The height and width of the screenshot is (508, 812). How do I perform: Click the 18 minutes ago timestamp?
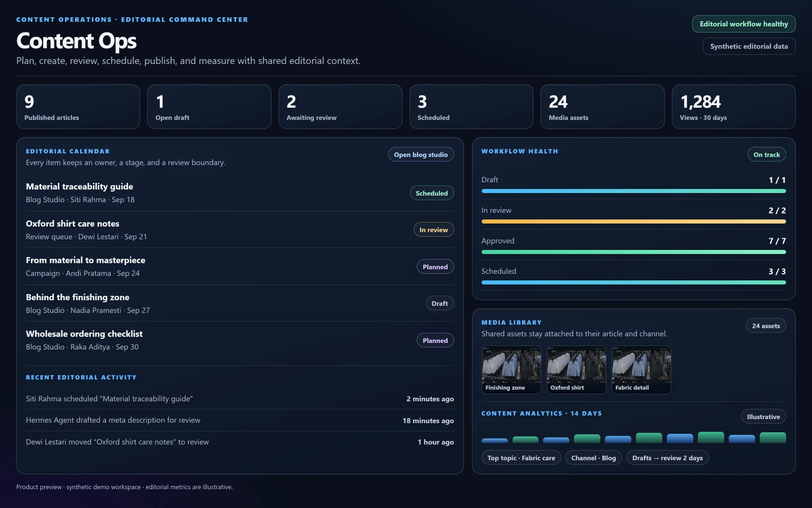428,421
